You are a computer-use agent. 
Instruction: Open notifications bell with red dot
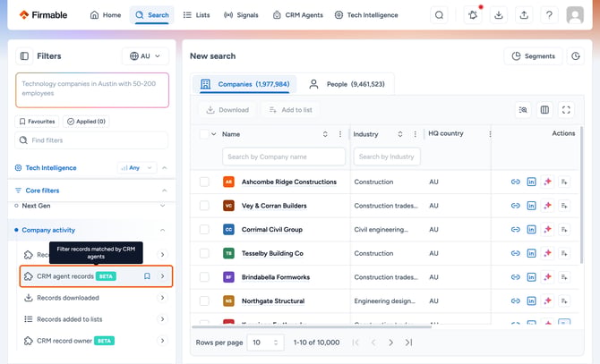(473, 15)
